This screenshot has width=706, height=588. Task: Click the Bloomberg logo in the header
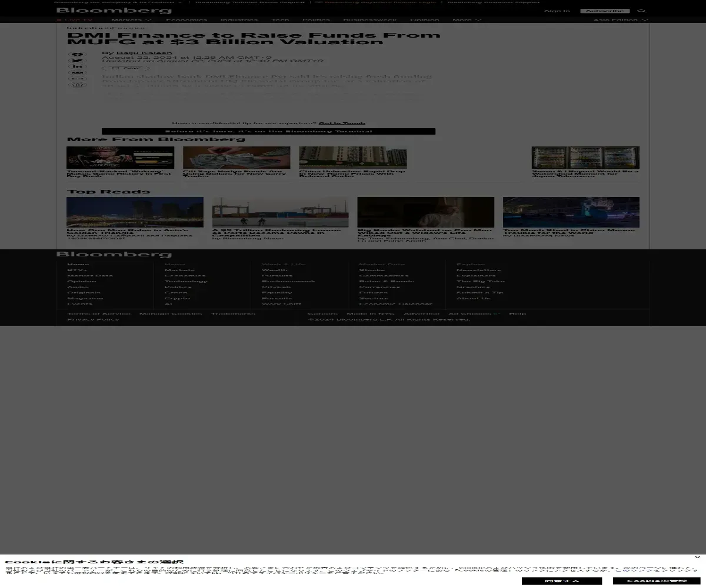[114, 11]
